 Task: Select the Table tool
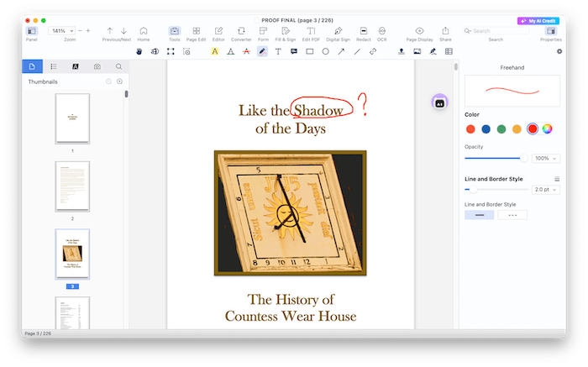tap(449, 51)
